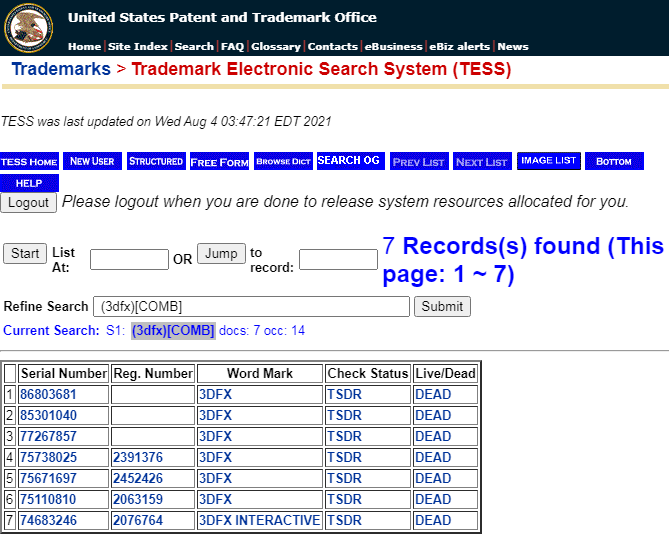Open registration number 2391376
This screenshot has width=669, height=534.
coord(138,457)
